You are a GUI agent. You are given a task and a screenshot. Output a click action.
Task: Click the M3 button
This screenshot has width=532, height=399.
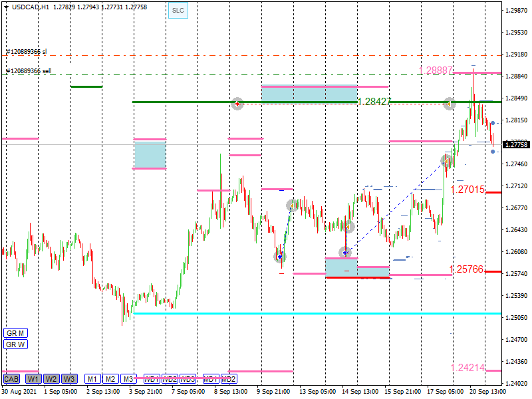click(128, 379)
